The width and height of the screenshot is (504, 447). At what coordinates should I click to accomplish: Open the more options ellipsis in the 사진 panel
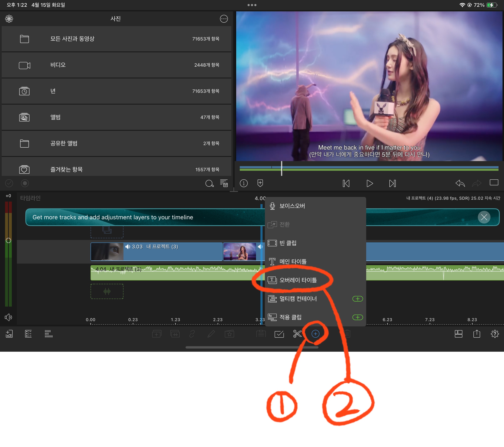coord(224,19)
